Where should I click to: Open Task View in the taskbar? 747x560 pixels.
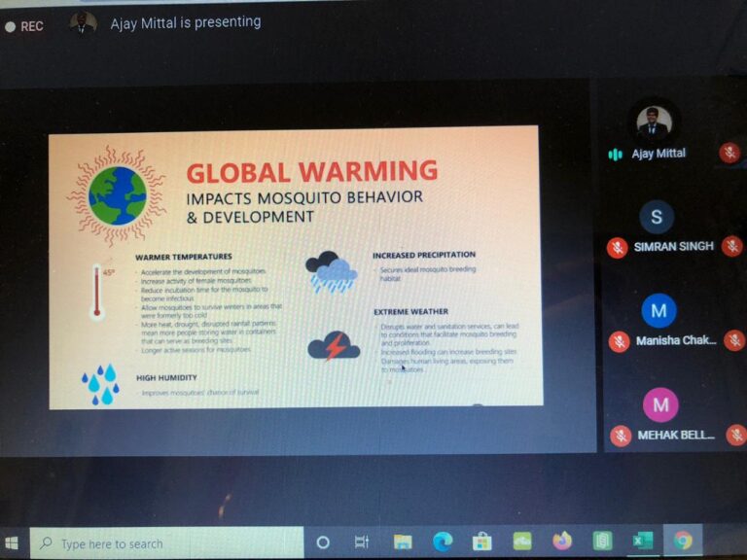click(x=362, y=542)
